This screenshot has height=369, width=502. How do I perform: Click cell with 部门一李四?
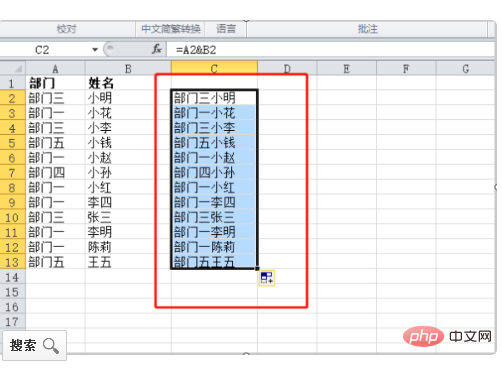[214, 202]
